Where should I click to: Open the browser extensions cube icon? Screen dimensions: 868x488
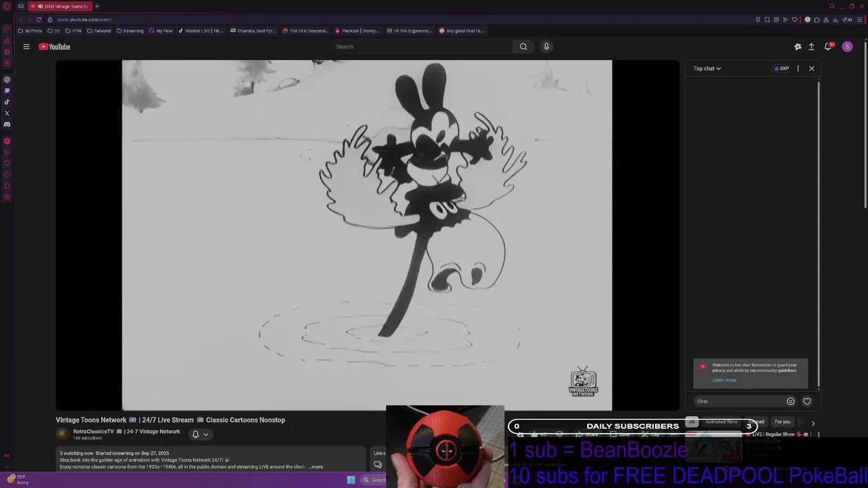point(816,20)
